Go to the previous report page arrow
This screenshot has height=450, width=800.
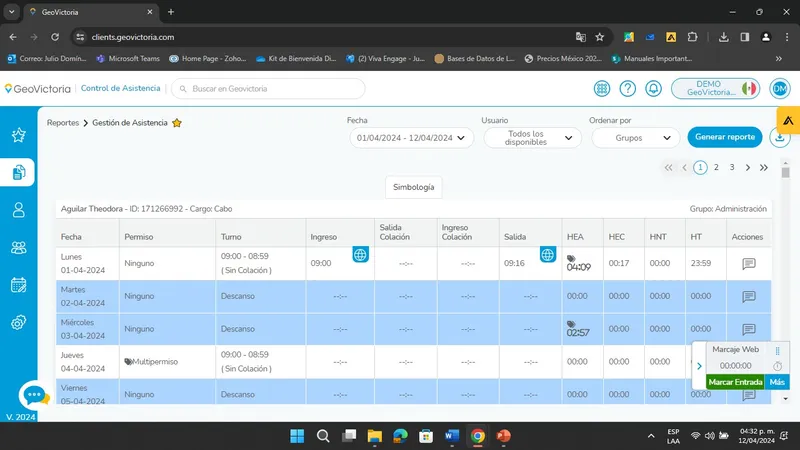[x=684, y=167]
